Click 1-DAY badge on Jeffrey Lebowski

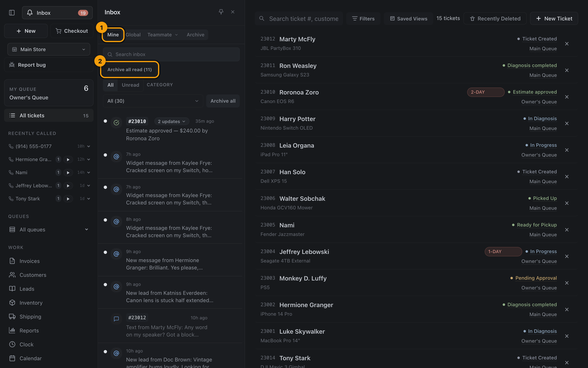503,251
